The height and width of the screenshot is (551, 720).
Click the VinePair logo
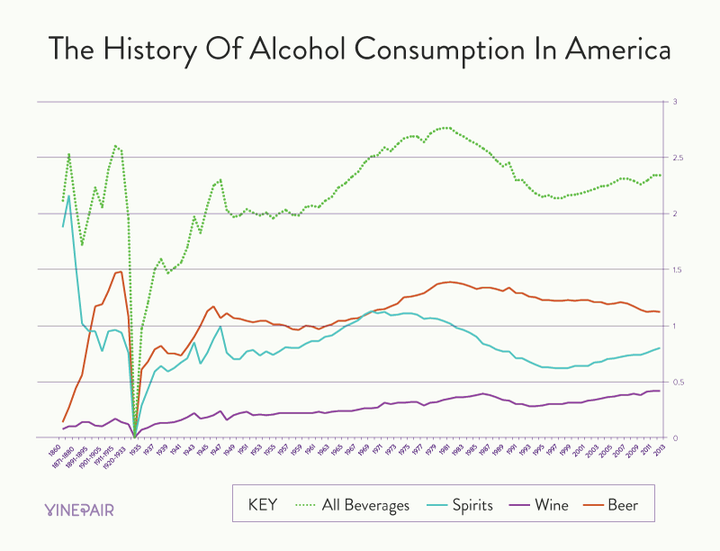tap(79, 510)
